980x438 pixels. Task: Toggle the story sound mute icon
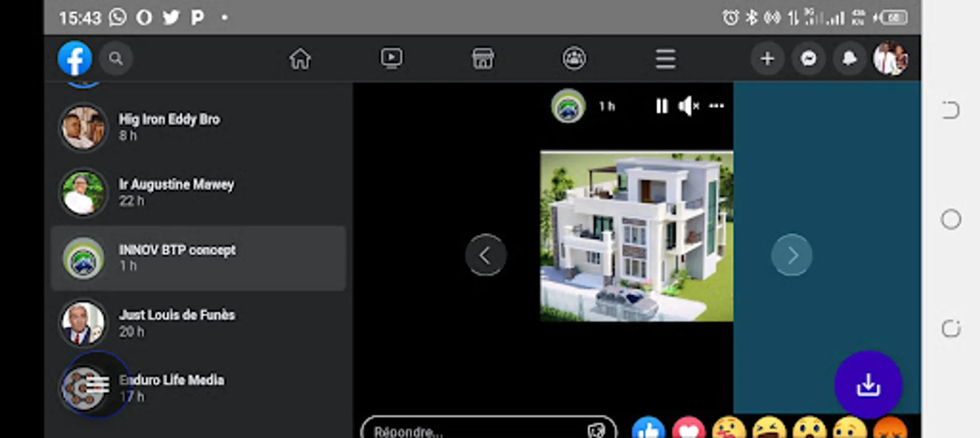pos(688,106)
